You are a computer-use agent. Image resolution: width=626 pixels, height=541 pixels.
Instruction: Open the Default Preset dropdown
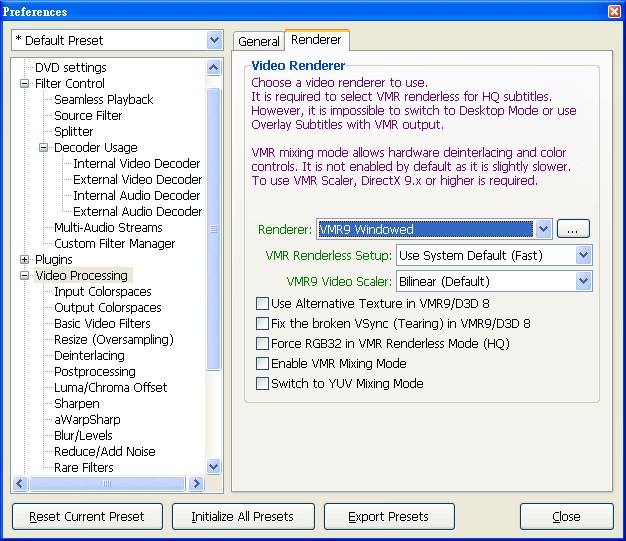(214, 40)
